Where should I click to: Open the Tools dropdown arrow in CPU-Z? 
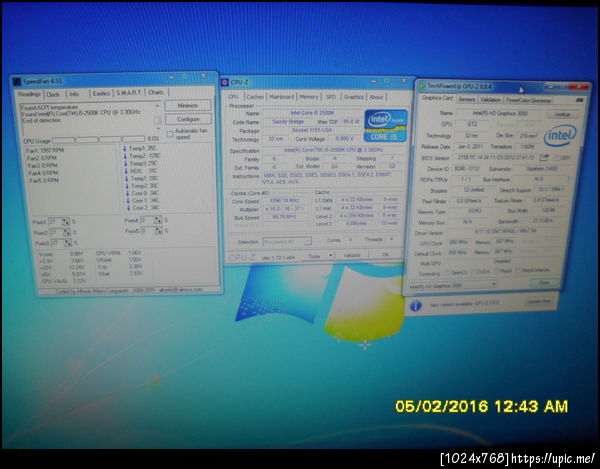coord(330,256)
